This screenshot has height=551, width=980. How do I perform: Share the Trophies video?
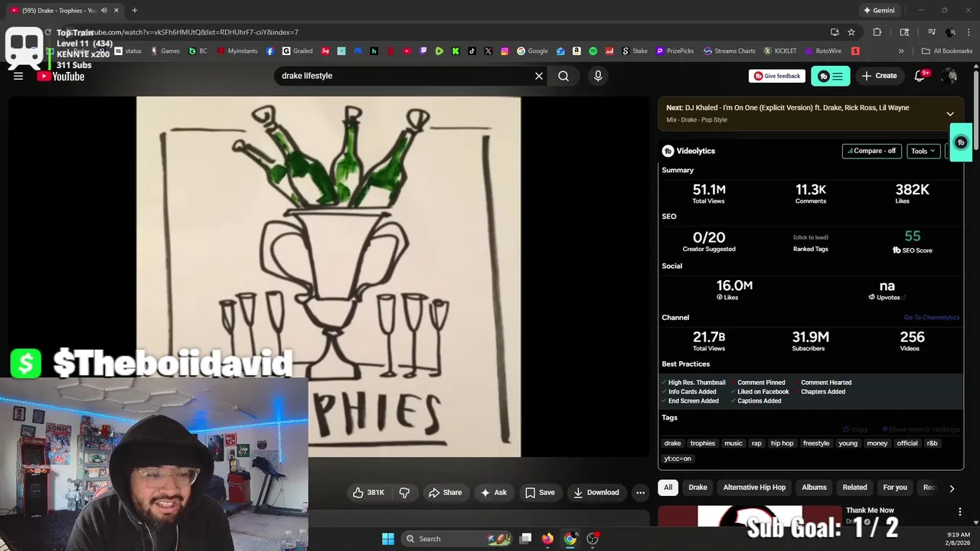click(445, 492)
